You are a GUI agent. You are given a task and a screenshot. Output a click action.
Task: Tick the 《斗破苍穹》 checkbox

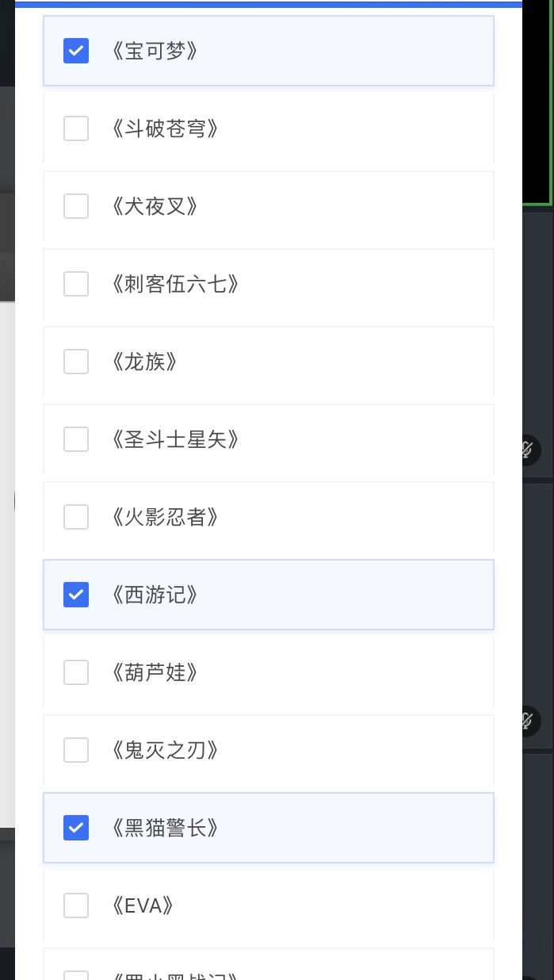tap(76, 128)
